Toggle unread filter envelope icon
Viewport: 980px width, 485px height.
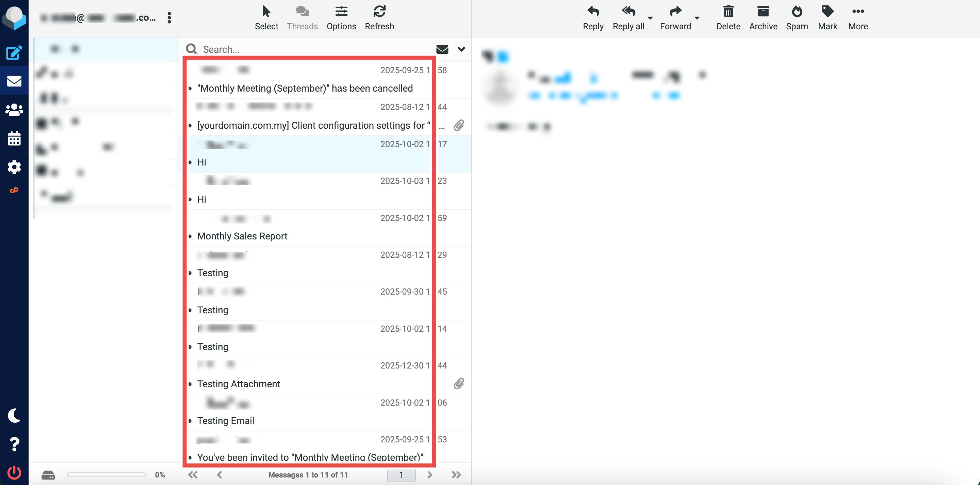[x=442, y=49]
